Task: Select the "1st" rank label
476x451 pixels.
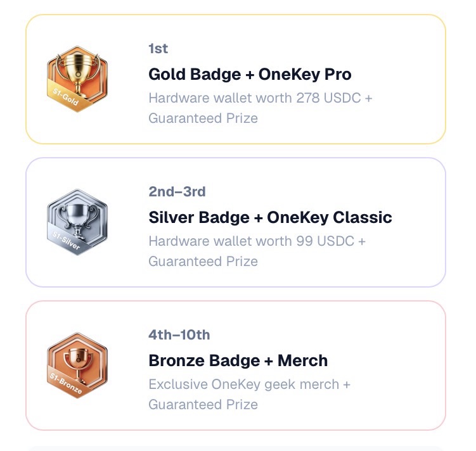Action: tap(158, 49)
